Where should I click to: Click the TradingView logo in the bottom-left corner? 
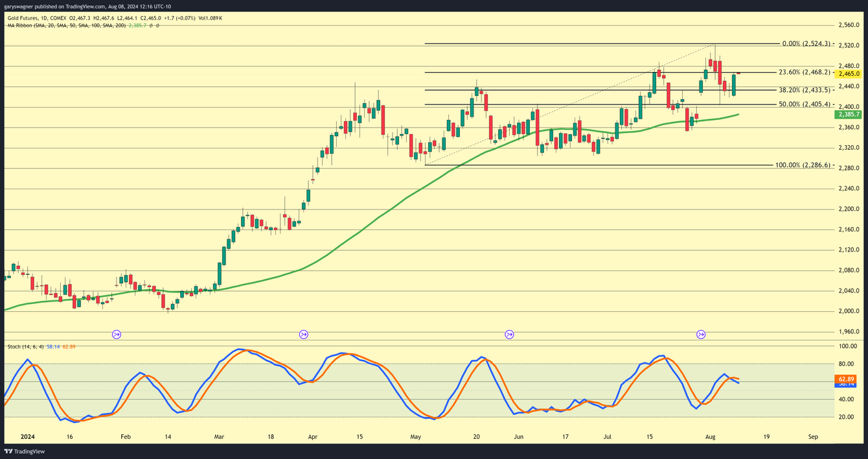(x=25, y=451)
